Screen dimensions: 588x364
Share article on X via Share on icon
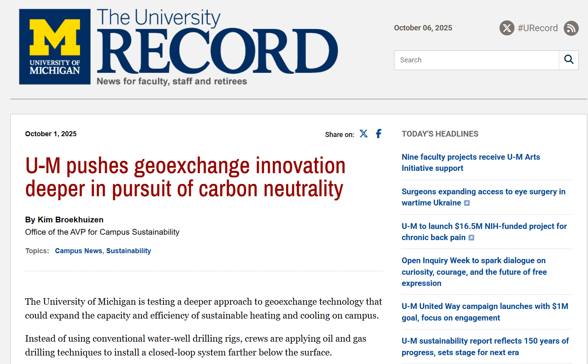click(364, 134)
